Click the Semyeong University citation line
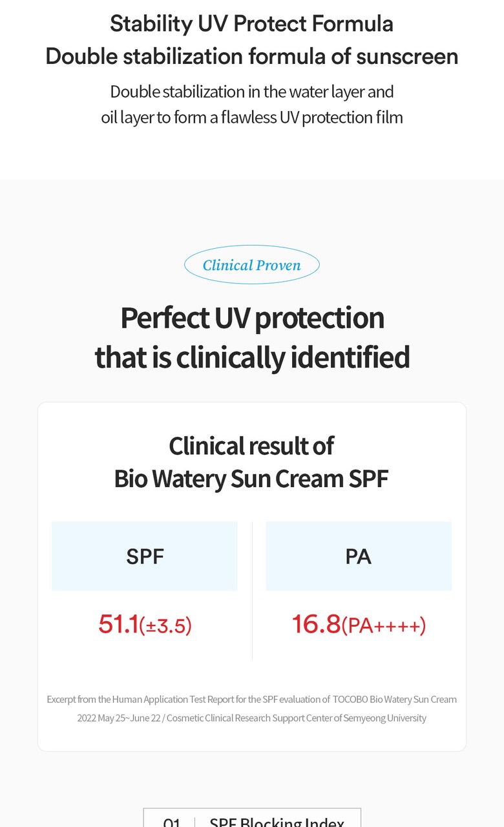 click(x=252, y=718)
